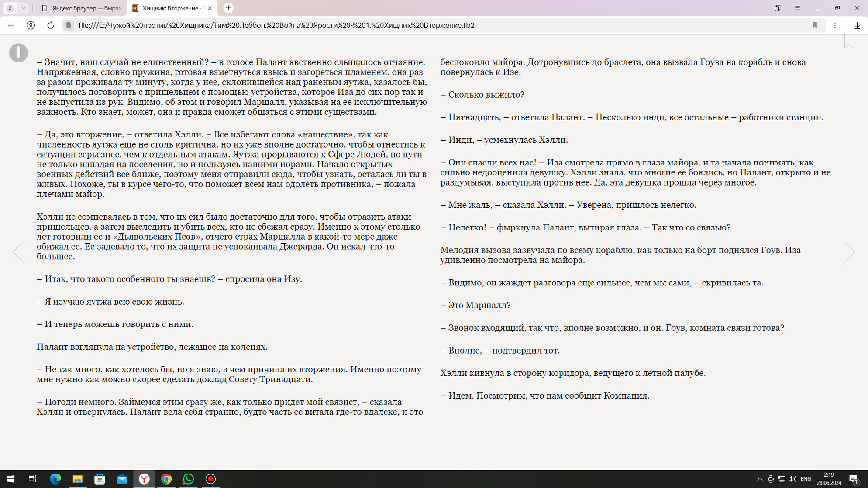Screen dimensions: 868x488
Task: Expand the tab group dropdown chevron
Action: coord(24,8)
